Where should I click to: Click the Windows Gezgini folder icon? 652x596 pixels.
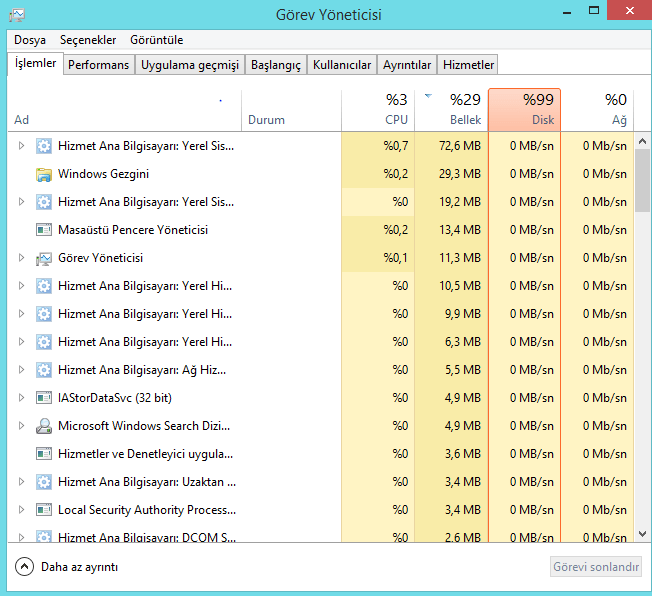click(x=44, y=174)
